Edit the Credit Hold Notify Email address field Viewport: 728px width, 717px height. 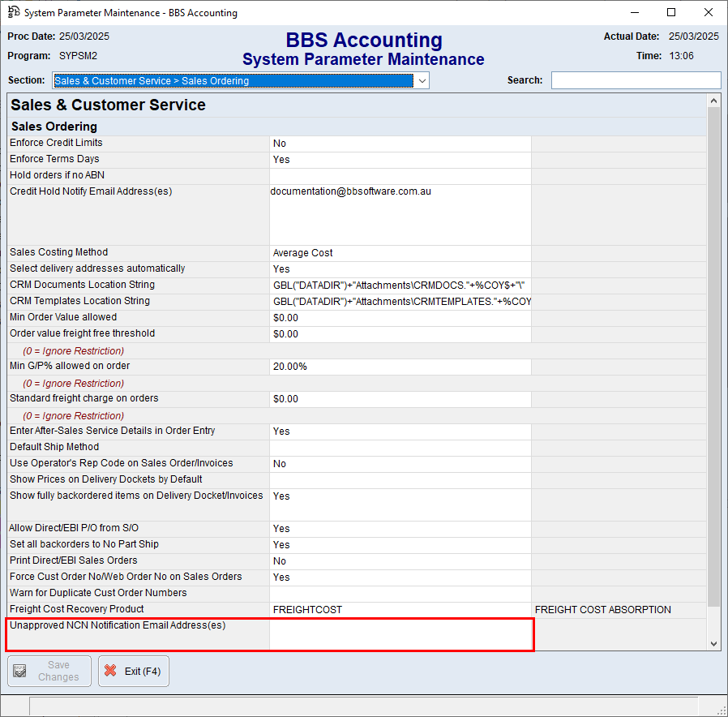click(400, 214)
